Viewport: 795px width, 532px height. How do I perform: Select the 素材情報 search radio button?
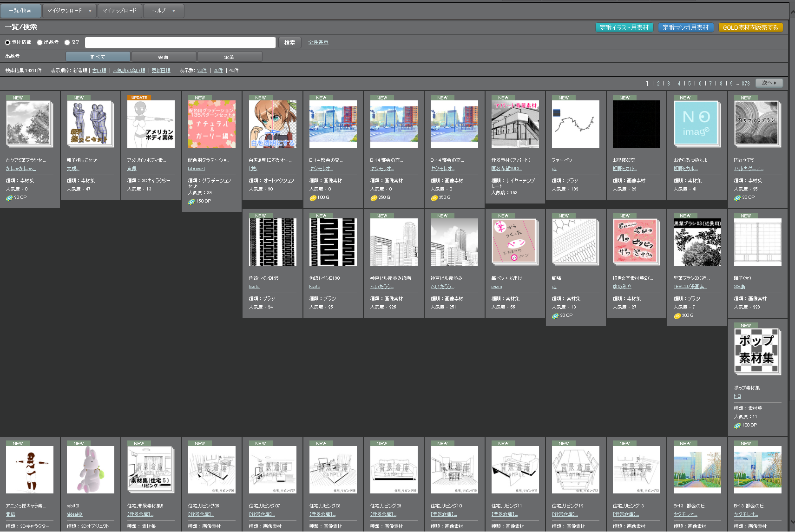[7, 43]
